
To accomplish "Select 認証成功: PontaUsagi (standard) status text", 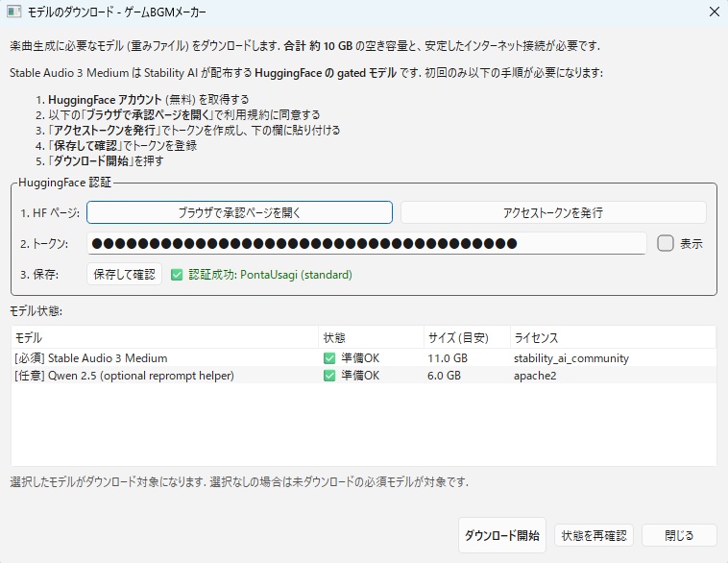I will click(270, 275).
